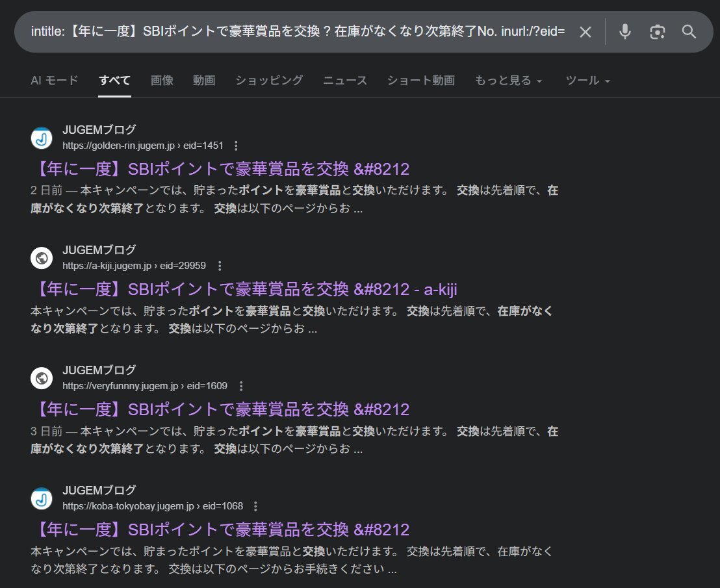This screenshot has height=588, width=720.
Task: Click the search magnifier icon
Action: pyautogui.click(x=689, y=31)
